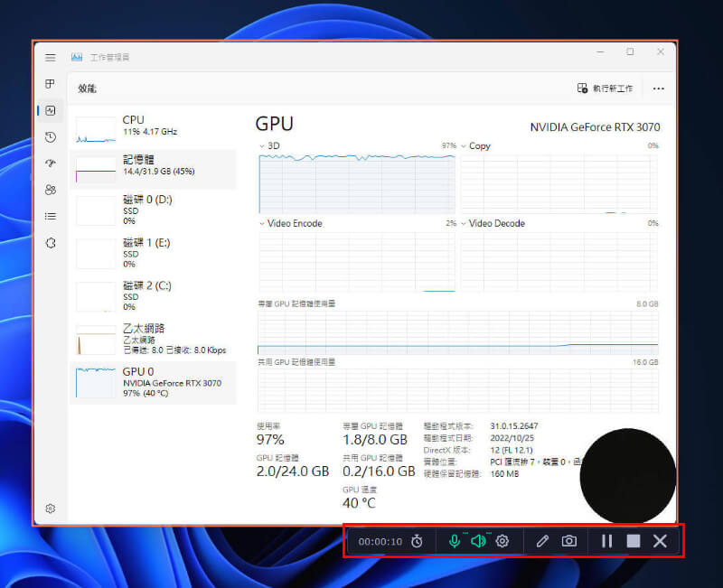Viewport: 723px width, 588px height.
Task: Click the 00:00:10 recording timer
Action: coord(380,541)
